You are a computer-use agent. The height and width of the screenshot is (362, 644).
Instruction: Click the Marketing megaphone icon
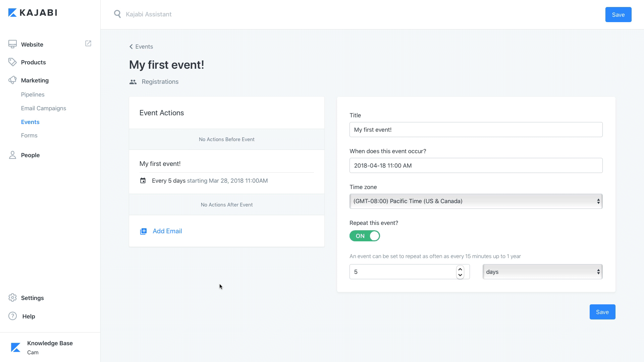(12, 80)
